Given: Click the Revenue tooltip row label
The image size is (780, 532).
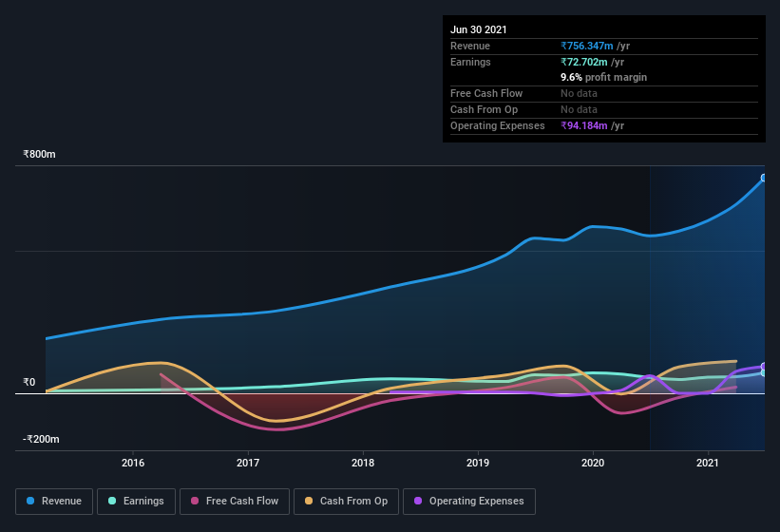Looking at the screenshot, I should (x=470, y=46).
